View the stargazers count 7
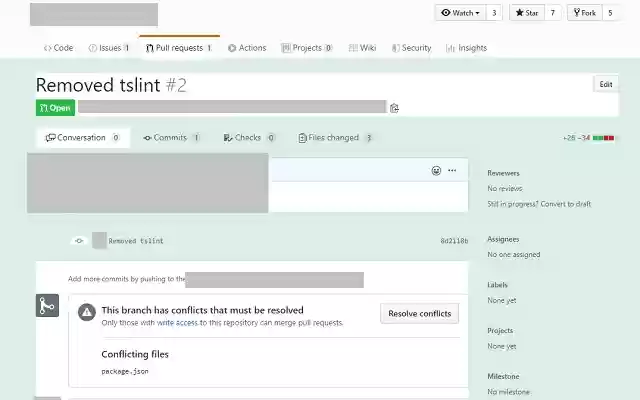640x400 pixels. [553, 13]
